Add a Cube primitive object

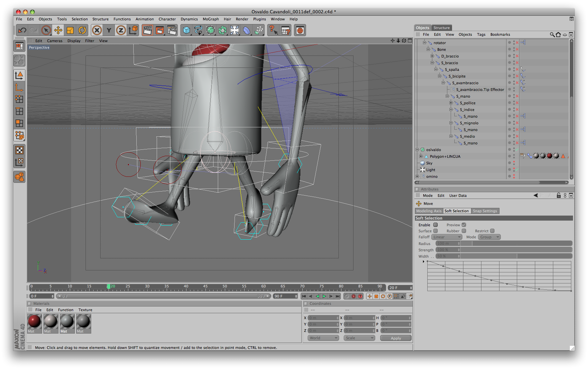(x=186, y=30)
